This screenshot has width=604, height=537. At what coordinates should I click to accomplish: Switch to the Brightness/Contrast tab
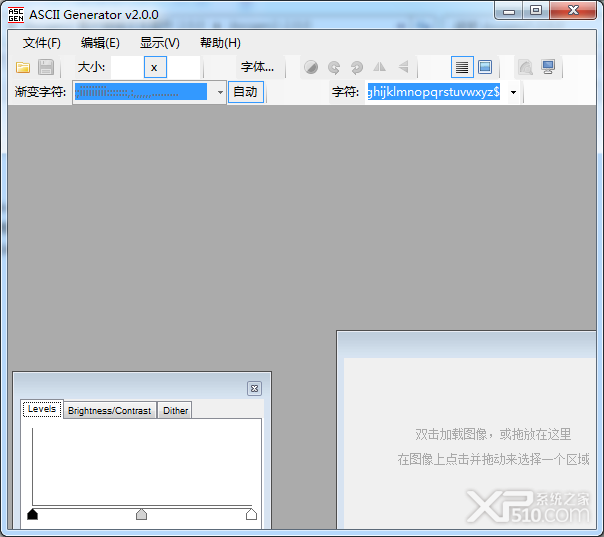coord(109,411)
